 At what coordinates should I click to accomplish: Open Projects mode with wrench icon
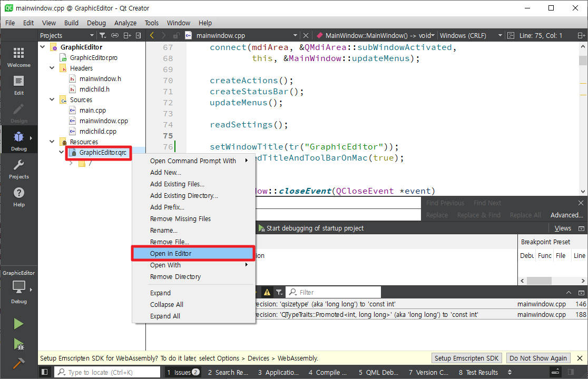point(19,169)
